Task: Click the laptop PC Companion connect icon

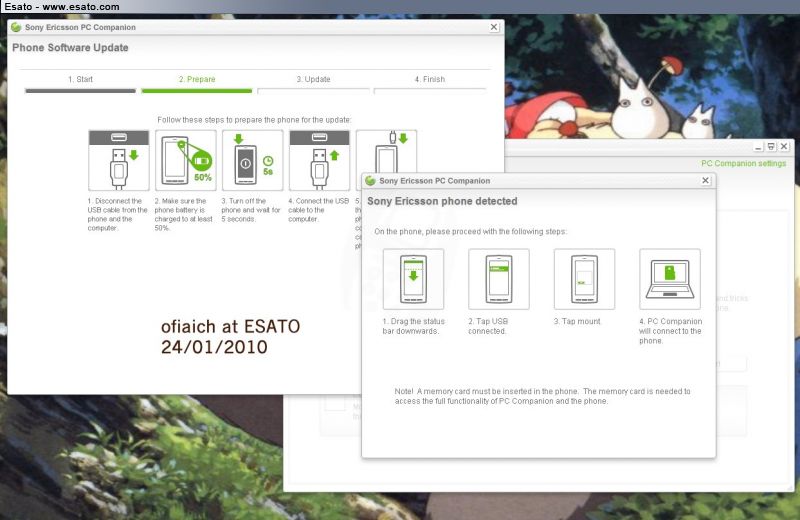Action: [669, 279]
